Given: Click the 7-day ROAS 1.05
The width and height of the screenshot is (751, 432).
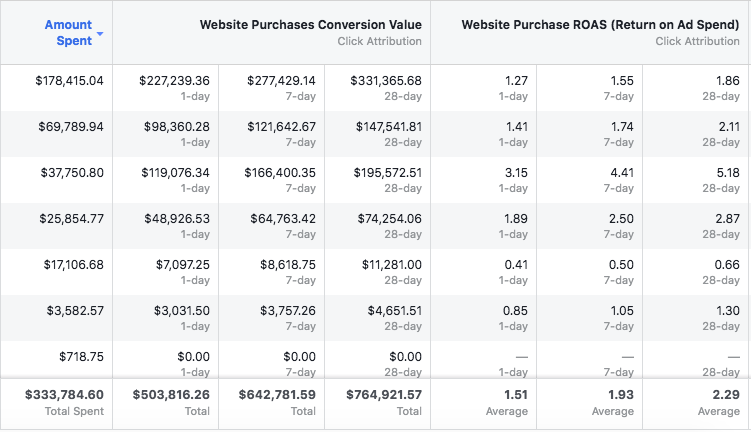Looking at the screenshot, I should (622, 310).
